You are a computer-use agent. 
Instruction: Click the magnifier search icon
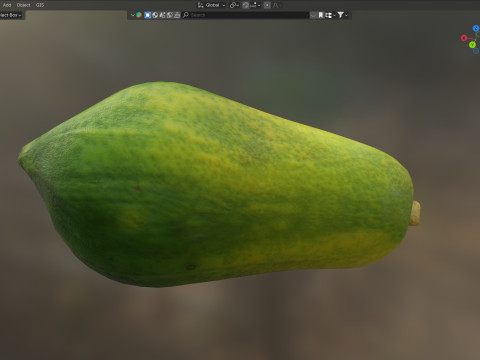pos(186,15)
